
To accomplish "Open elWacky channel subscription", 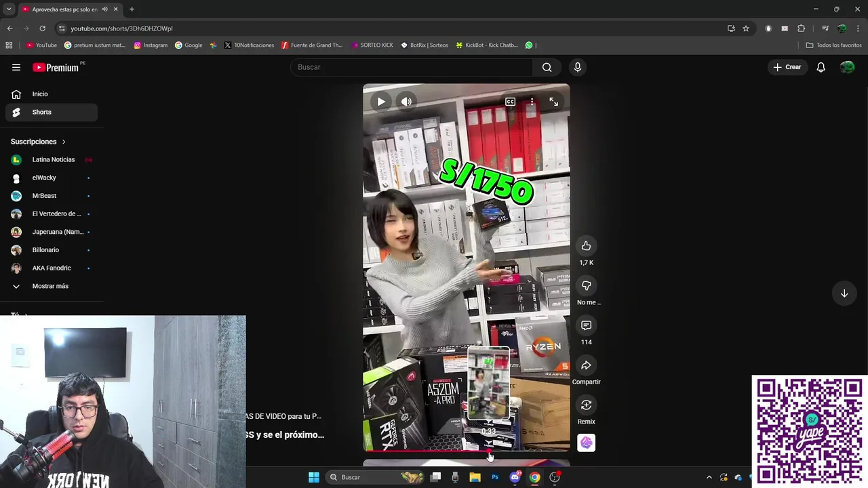I will point(52,178).
